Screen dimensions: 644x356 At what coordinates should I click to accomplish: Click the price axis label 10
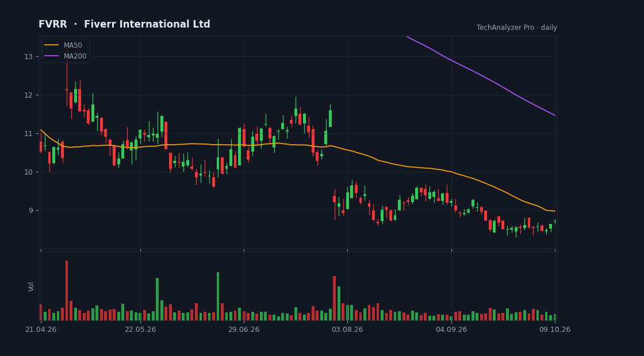(x=28, y=172)
